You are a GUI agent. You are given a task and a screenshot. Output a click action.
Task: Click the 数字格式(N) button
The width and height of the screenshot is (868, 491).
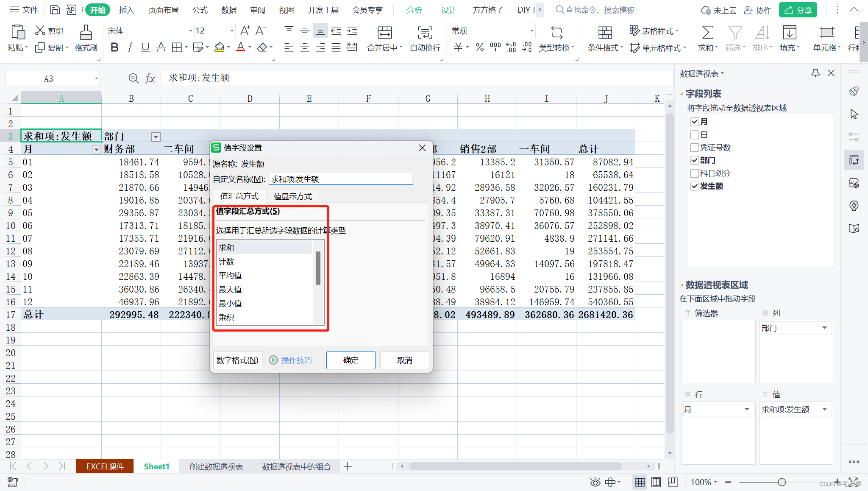237,360
